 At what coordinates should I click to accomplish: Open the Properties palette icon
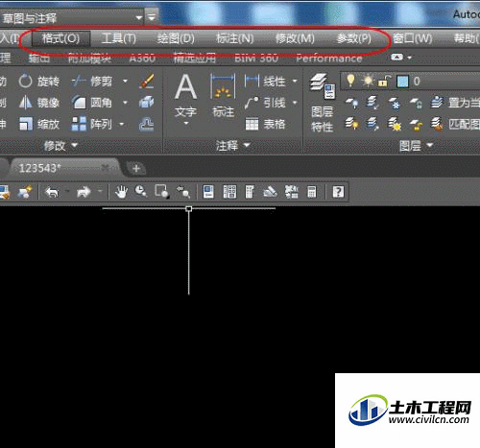coord(208,192)
